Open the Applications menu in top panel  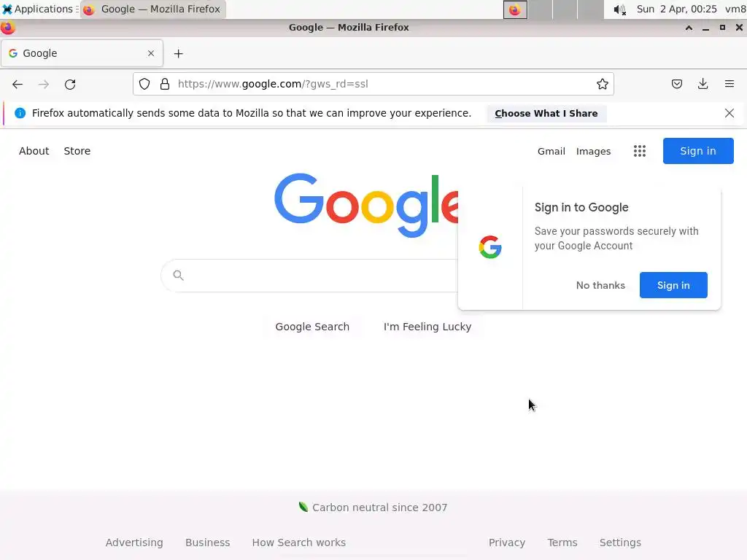tap(38, 9)
